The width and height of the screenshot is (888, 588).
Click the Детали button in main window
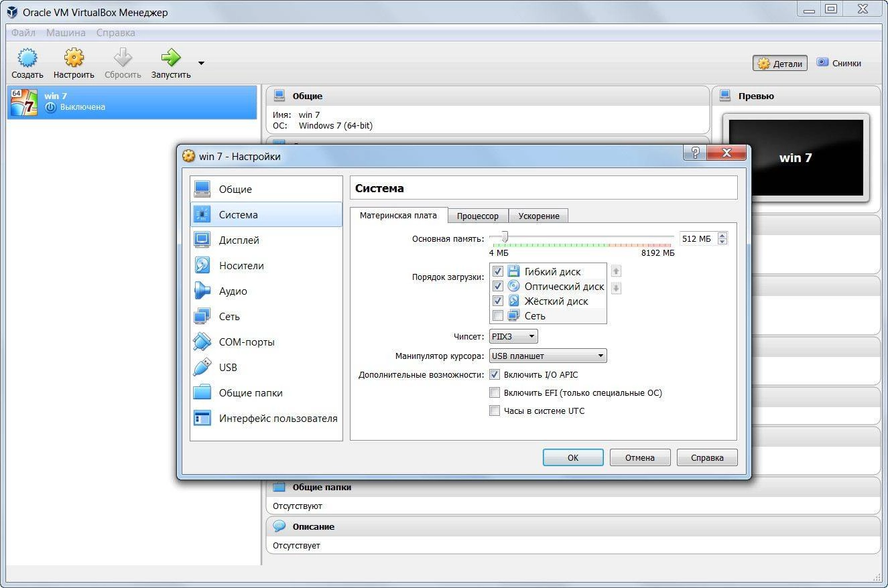(780, 64)
